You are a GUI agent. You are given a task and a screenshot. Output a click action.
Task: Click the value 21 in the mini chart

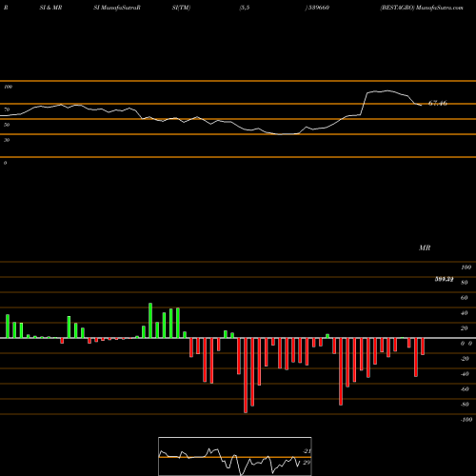(x=307, y=451)
